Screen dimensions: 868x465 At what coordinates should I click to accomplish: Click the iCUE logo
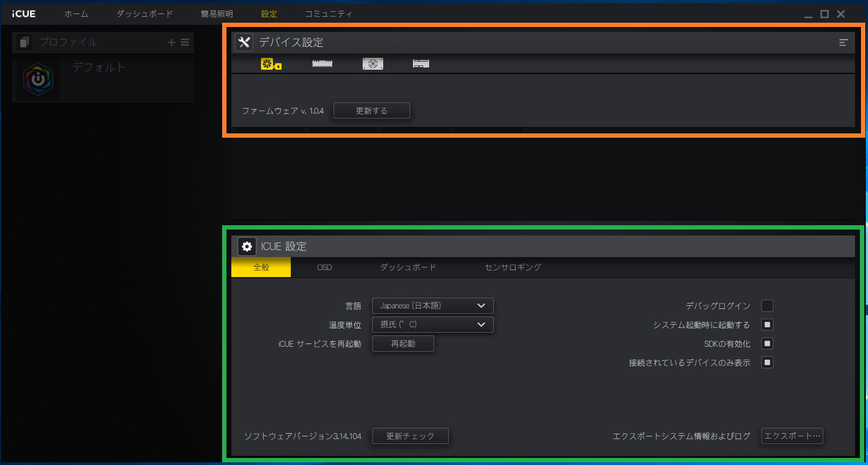tap(24, 14)
